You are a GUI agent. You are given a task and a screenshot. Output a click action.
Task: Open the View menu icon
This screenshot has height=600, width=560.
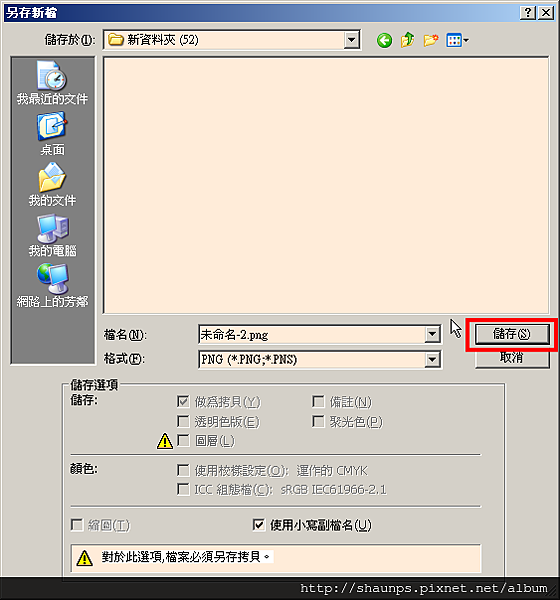(457, 40)
